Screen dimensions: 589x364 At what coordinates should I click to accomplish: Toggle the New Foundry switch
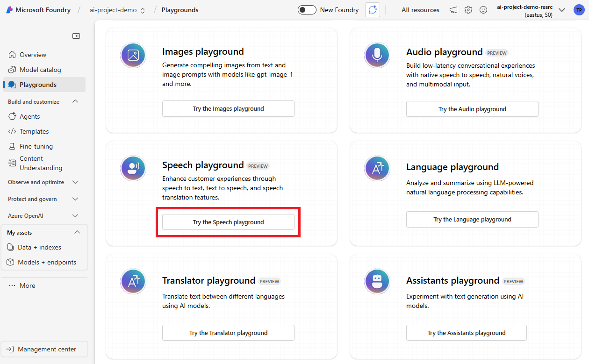click(307, 10)
